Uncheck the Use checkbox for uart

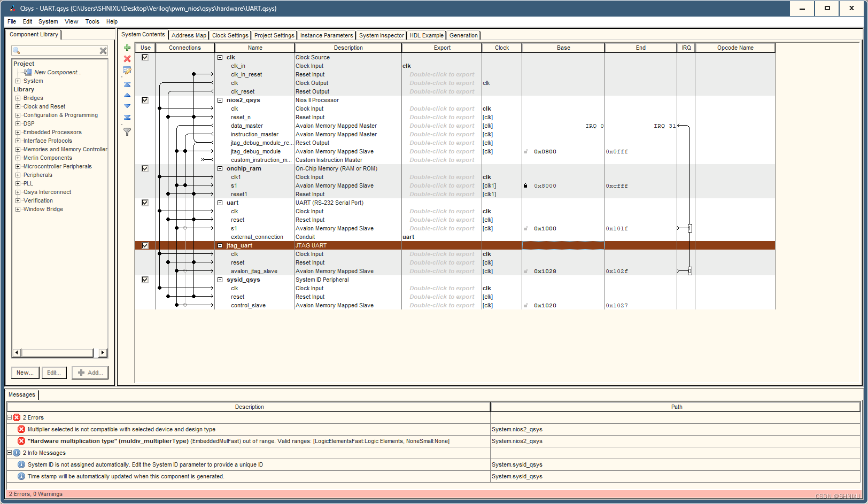145,203
